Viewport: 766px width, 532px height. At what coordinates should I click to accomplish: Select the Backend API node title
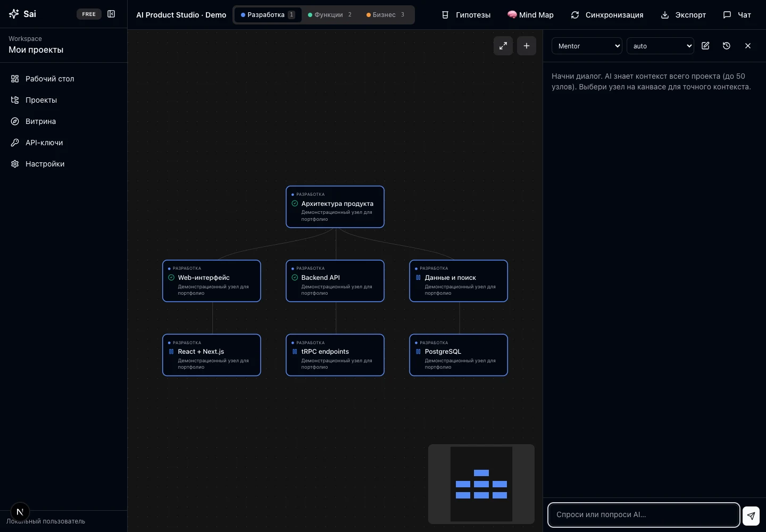320,277
